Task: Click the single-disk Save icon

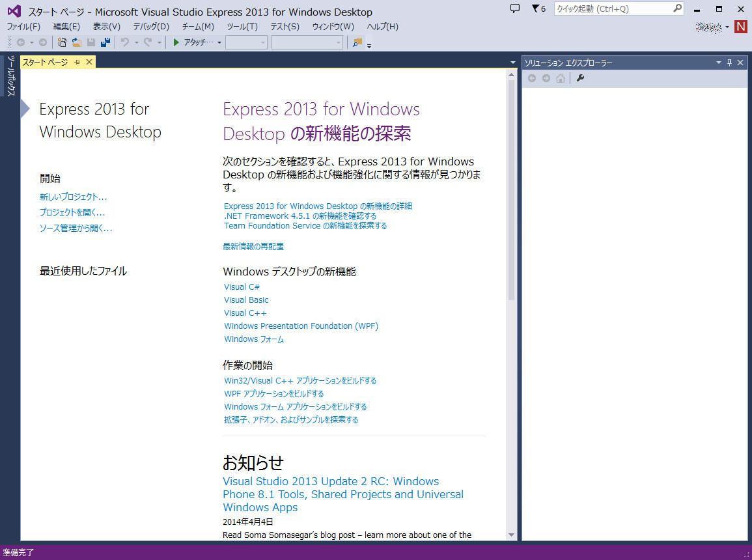Action: click(x=91, y=42)
